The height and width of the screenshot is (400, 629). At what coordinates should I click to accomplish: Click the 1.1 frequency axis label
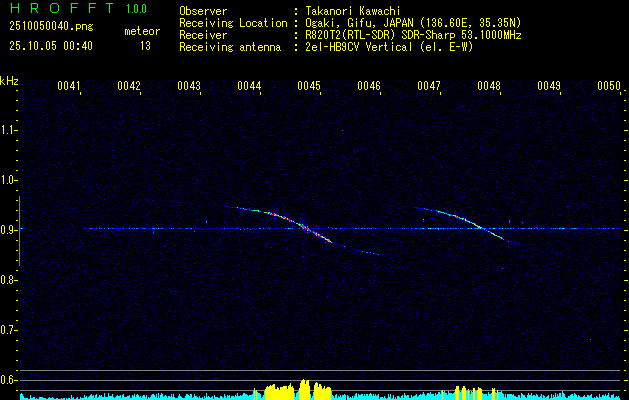[x=9, y=130]
